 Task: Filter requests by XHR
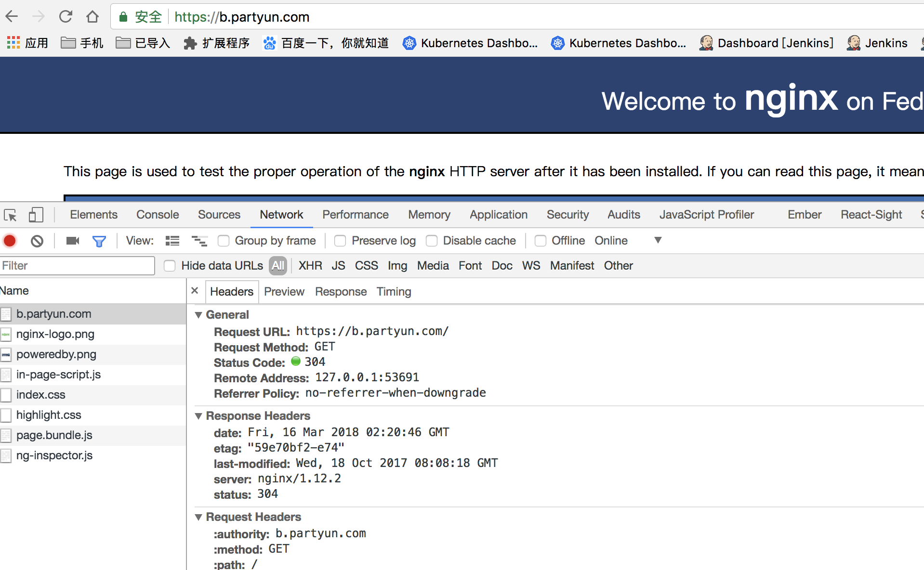tap(310, 266)
